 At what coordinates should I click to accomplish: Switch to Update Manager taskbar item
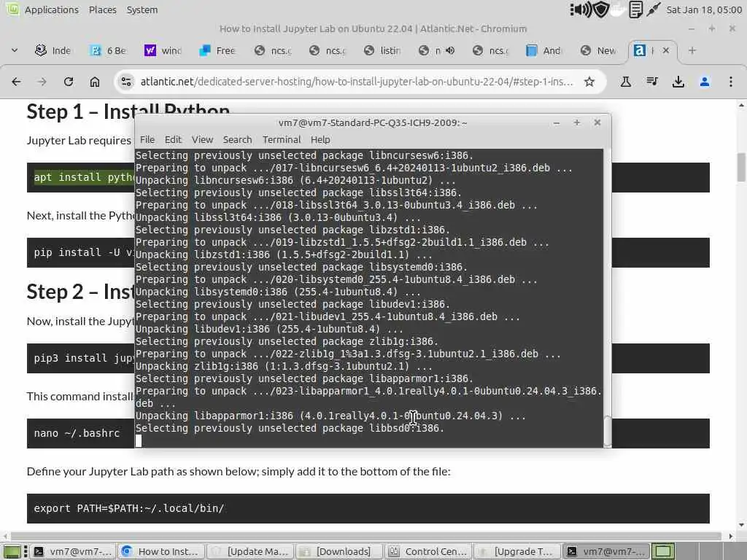point(250,551)
